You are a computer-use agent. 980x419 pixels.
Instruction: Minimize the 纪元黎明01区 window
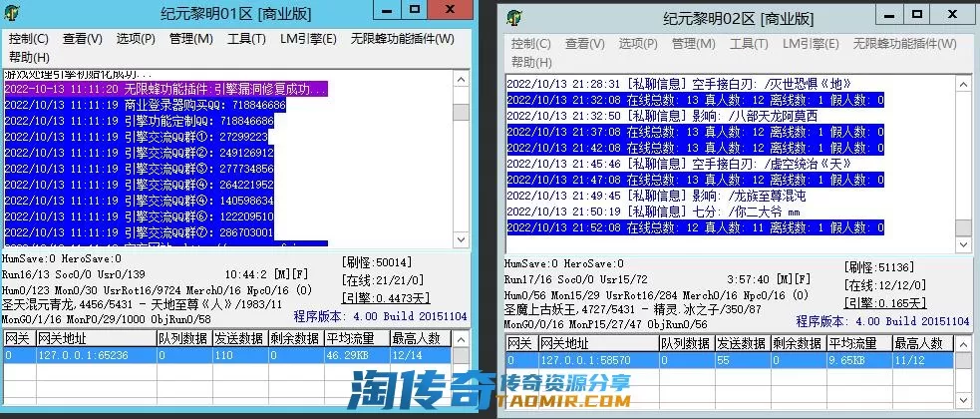[388, 9]
